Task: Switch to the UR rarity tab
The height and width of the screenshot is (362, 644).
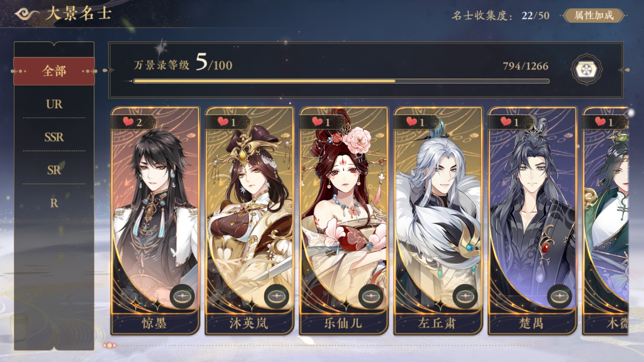Action: pyautogui.click(x=54, y=104)
